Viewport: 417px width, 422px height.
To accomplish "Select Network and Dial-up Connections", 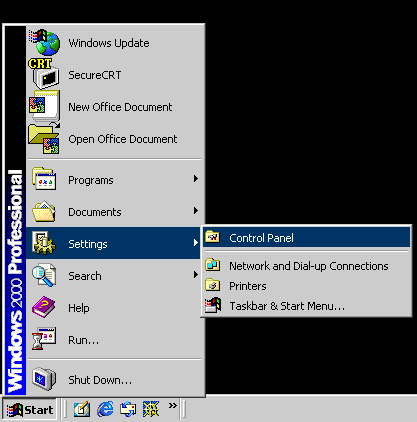I will click(306, 266).
